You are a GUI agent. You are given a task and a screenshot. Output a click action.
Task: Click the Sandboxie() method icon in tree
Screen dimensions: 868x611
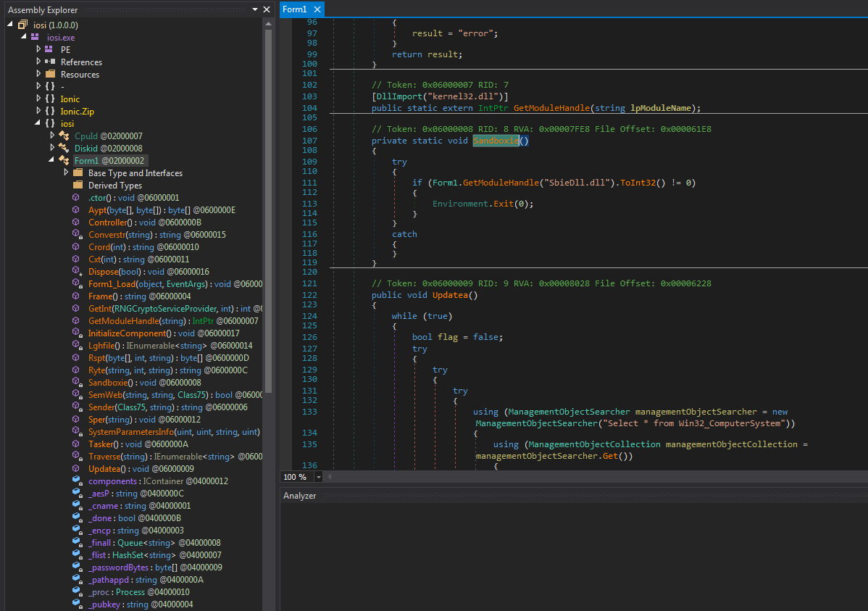click(x=76, y=382)
